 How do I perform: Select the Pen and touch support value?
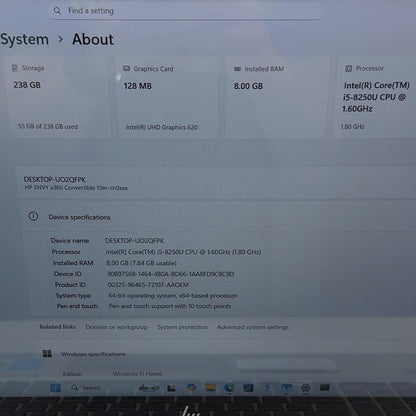(170, 306)
